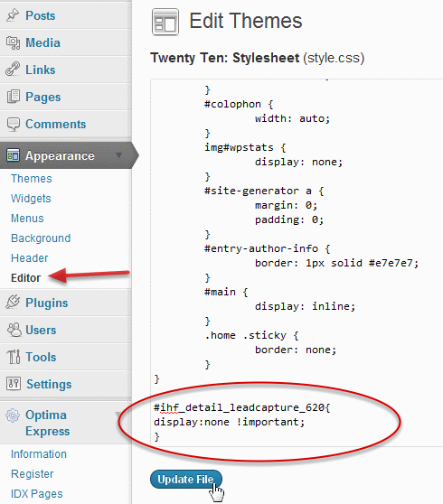This screenshot has height=504, width=443.
Task: Click the Users people icon
Action: [x=14, y=330]
